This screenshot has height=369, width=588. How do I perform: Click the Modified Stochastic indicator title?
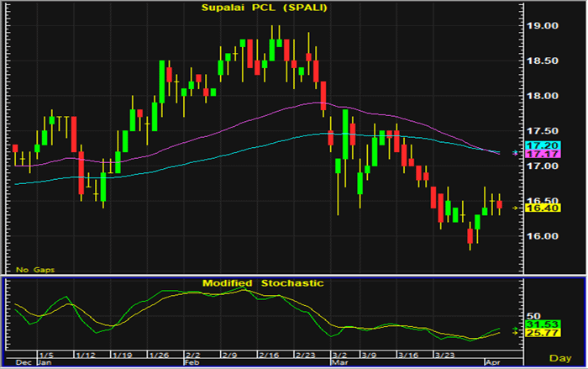pos(262,283)
